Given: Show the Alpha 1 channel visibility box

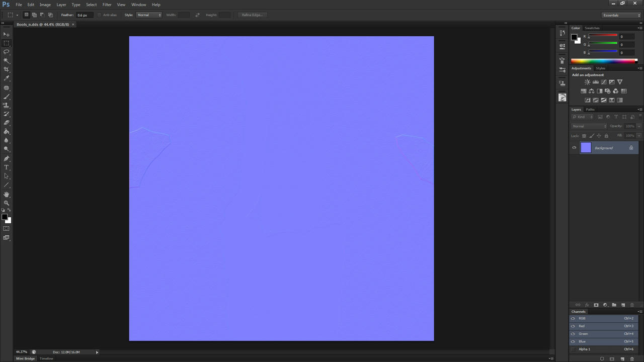Looking at the screenshot, I should click(x=573, y=349).
